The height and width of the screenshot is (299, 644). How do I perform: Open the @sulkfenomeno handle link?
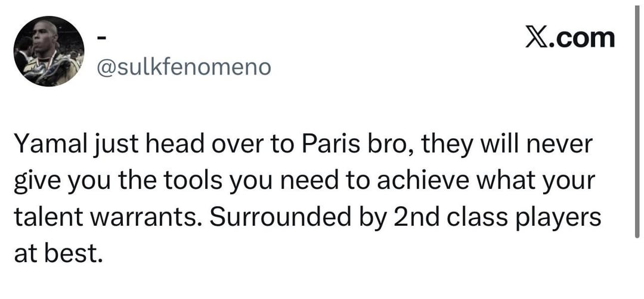[183, 67]
